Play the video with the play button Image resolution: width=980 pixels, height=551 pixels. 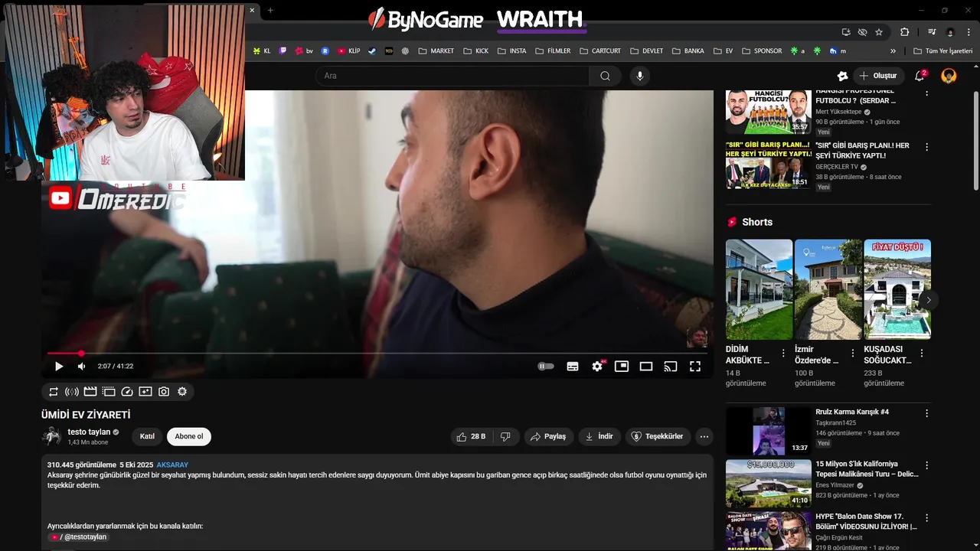pyautogui.click(x=59, y=367)
